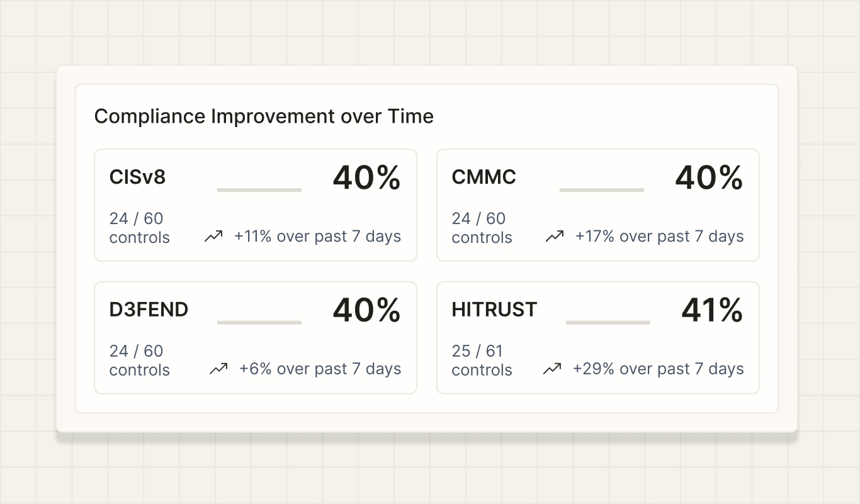Click HITRUST 25 / 61 controls count
This screenshot has height=504, width=860.
coord(482,360)
